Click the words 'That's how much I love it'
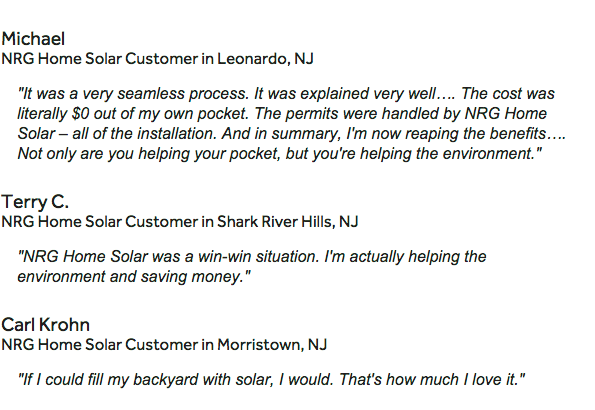Image resolution: width=595 pixels, height=410 pixels. 429,380
